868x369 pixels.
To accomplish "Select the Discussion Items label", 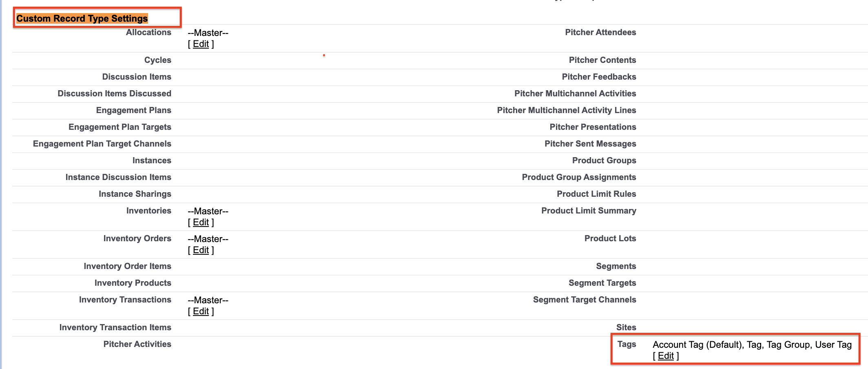I will (137, 77).
